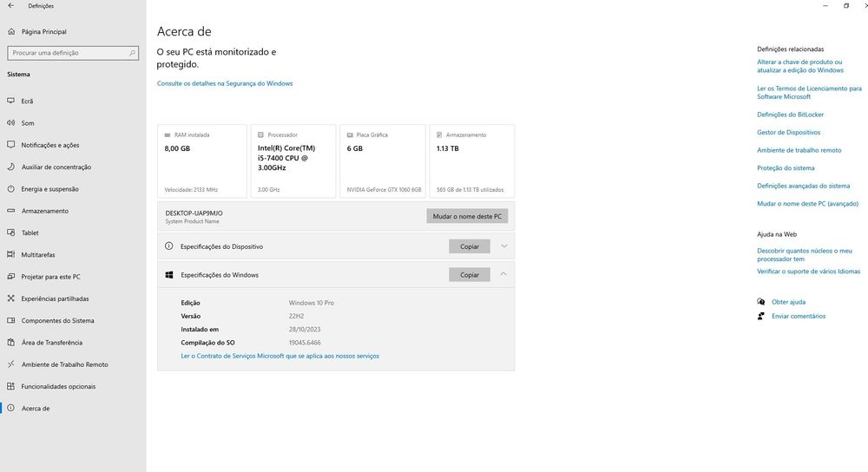Click the Processador card icon
The image size is (868, 472).
tap(260, 134)
